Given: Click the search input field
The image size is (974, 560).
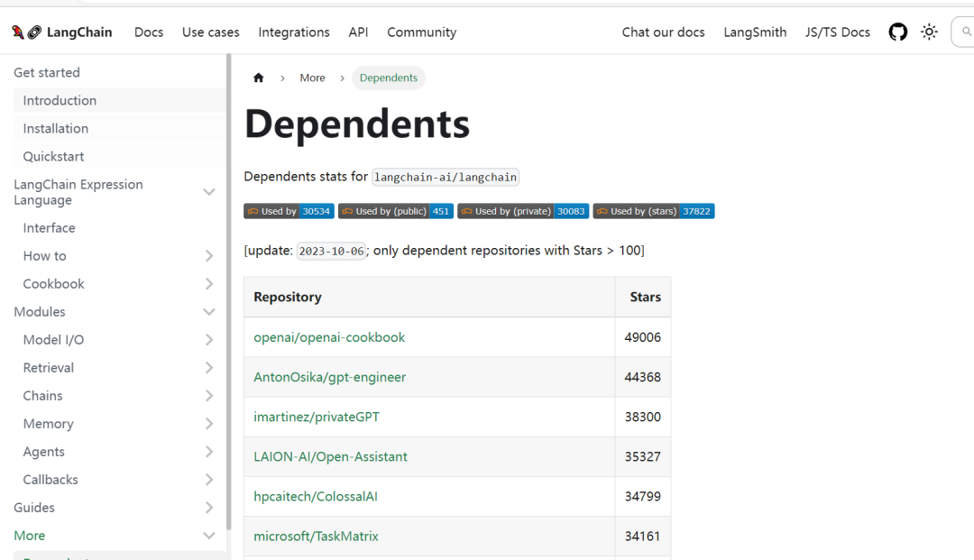Looking at the screenshot, I should [x=963, y=32].
